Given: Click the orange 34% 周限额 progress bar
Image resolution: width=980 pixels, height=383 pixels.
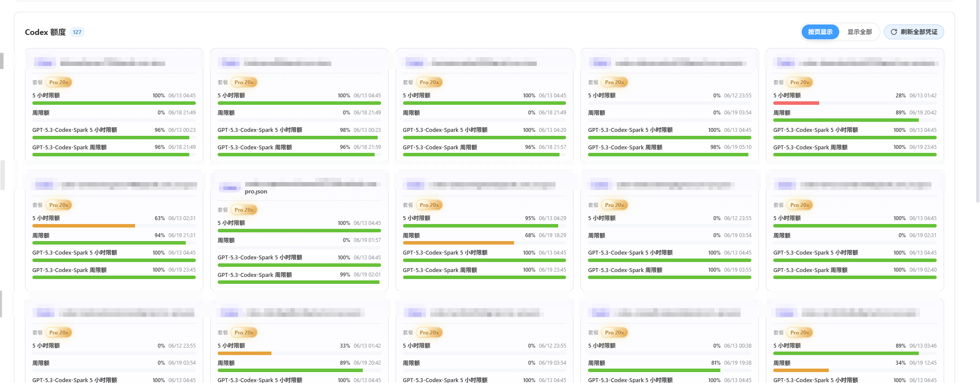Looking at the screenshot, I should pyautogui.click(x=801, y=370).
